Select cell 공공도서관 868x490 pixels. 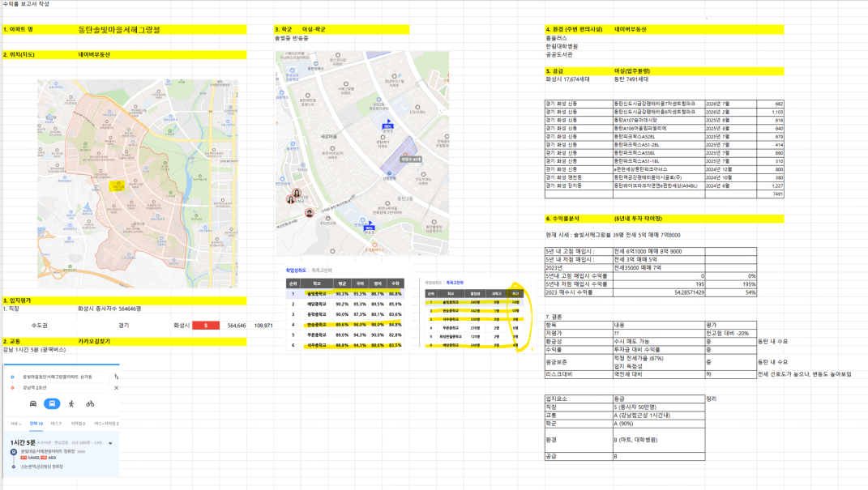coord(559,55)
